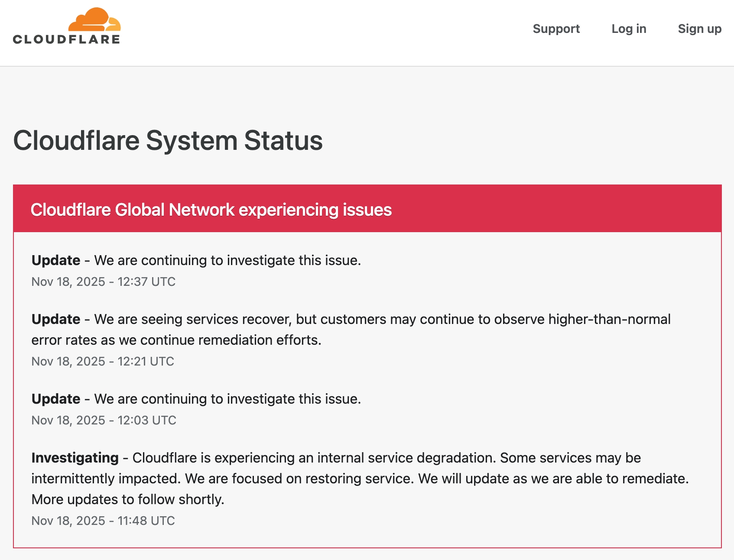Click the 'error rates as we continue remediation' line
Image resolution: width=734 pixels, height=560 pixels.
(x=176, y=340)
